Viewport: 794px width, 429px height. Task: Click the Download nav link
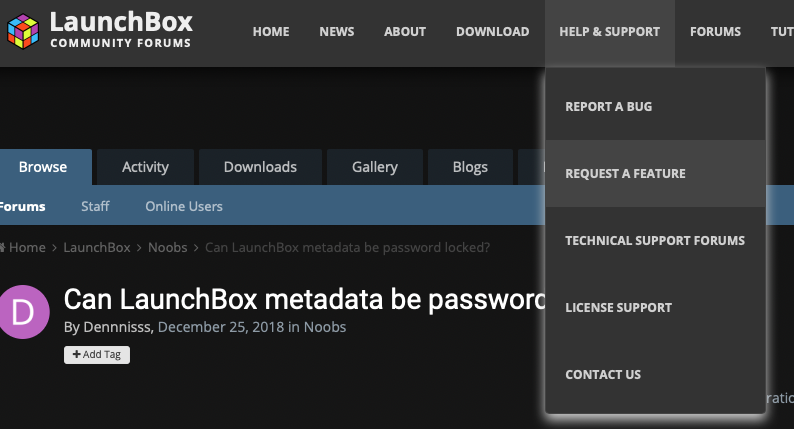tap(492, 32)
